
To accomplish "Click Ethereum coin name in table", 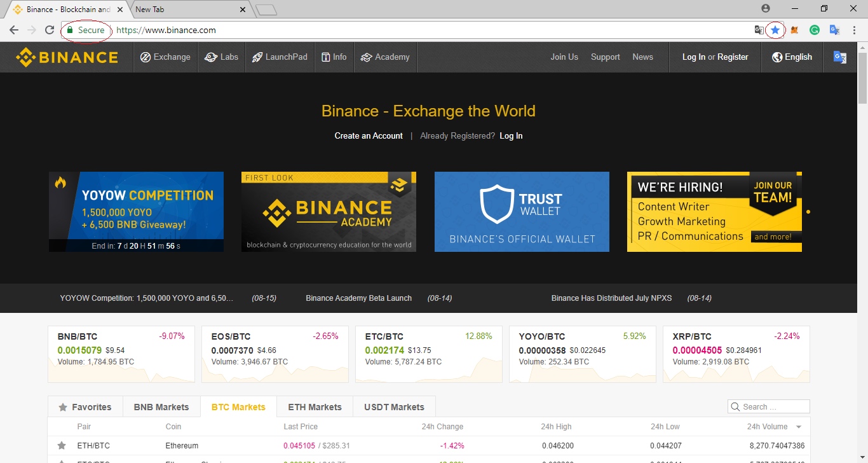I will 182,446.
